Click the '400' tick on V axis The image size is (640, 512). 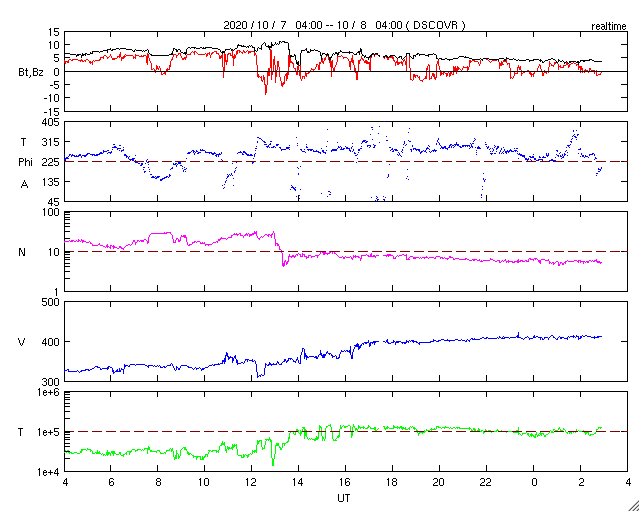click(x=51, y=342)
